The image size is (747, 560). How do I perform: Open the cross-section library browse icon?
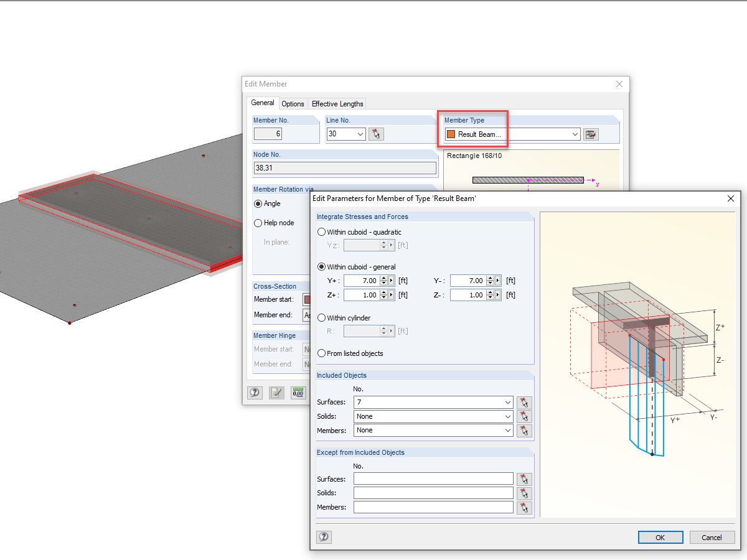point(590,134)
